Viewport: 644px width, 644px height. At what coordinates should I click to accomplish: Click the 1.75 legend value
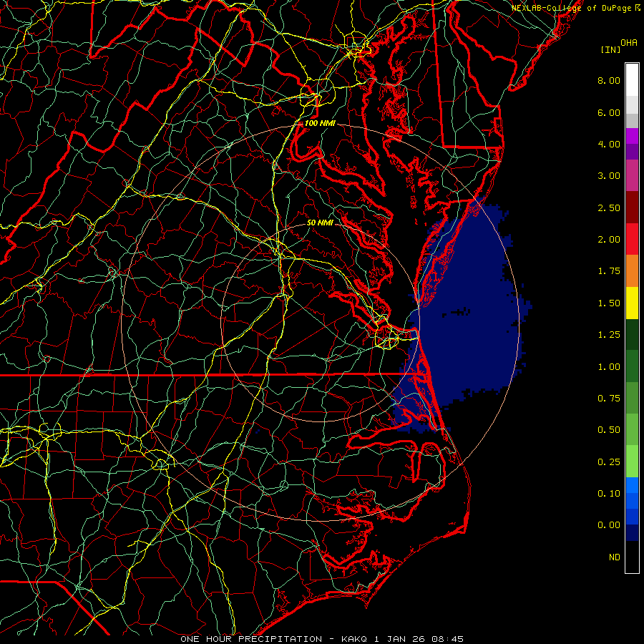609,271
